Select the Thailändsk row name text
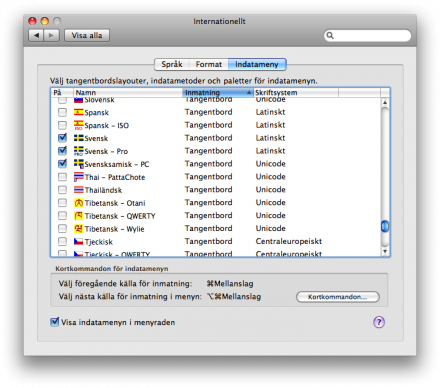 (103, 190)
